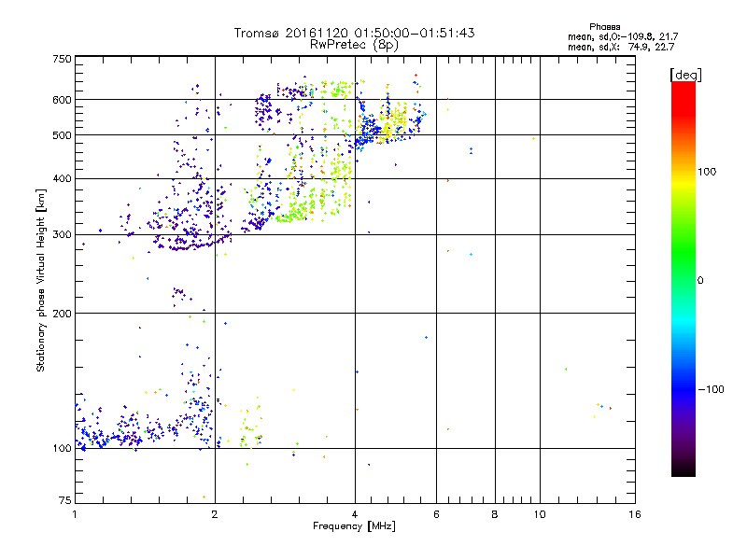Click the y-axis tick label '750'
This screenshot has width=747, height=560.
(62, 59)
